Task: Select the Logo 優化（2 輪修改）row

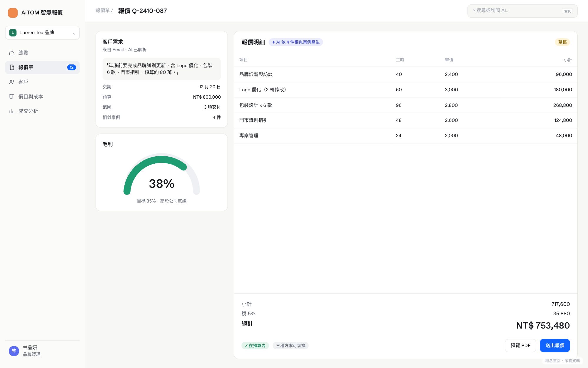Action: (x=406, y=90)
